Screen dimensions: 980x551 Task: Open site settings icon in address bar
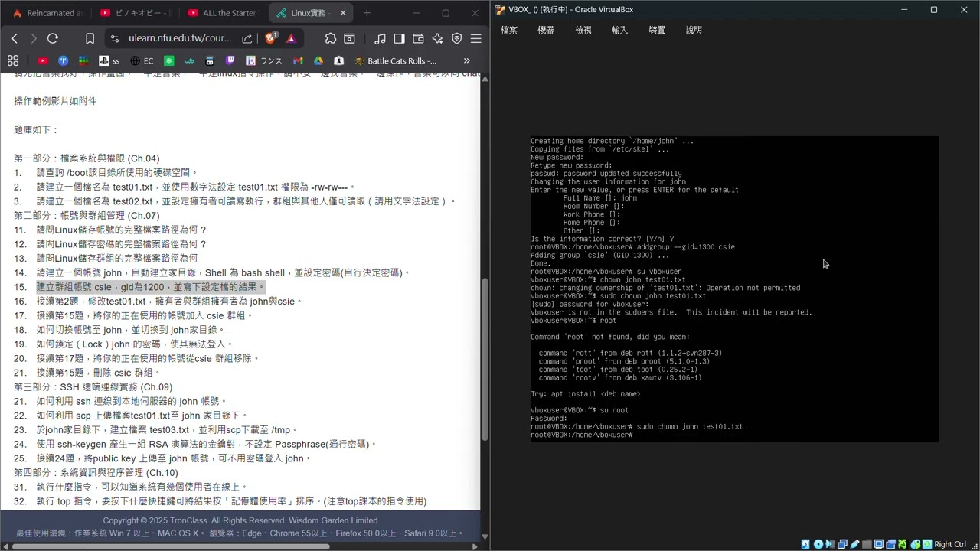click(114, 38)
